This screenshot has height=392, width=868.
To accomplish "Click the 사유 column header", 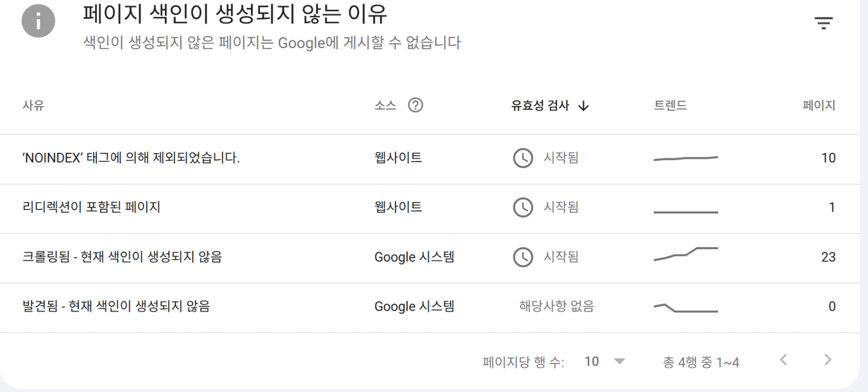I will tap(34, 105).
